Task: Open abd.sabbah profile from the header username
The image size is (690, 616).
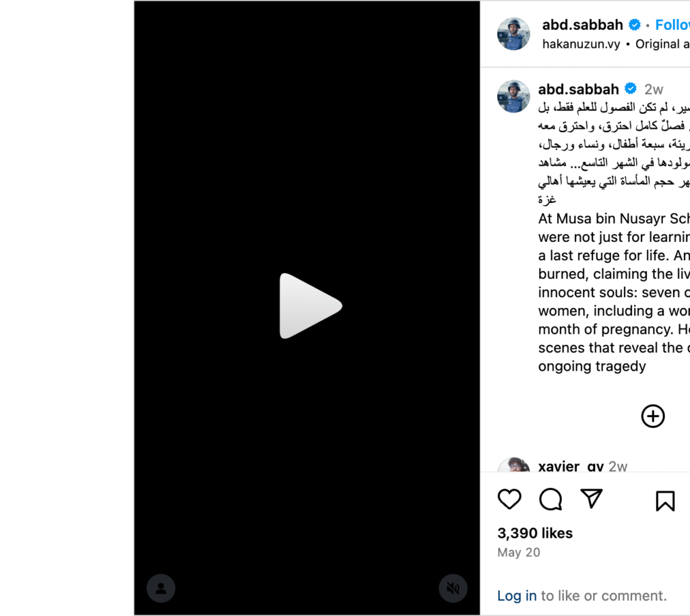Action: point(583,25)
